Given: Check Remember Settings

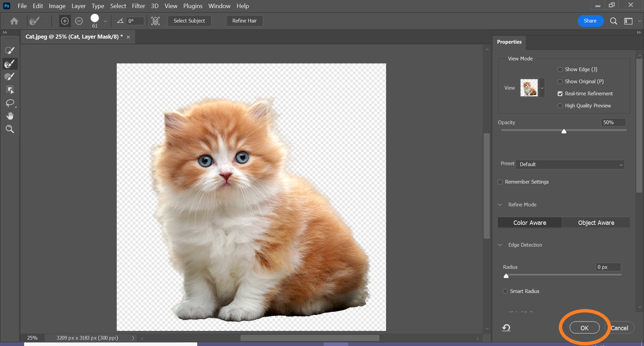Looking at the screenshot, I should 500,182.
